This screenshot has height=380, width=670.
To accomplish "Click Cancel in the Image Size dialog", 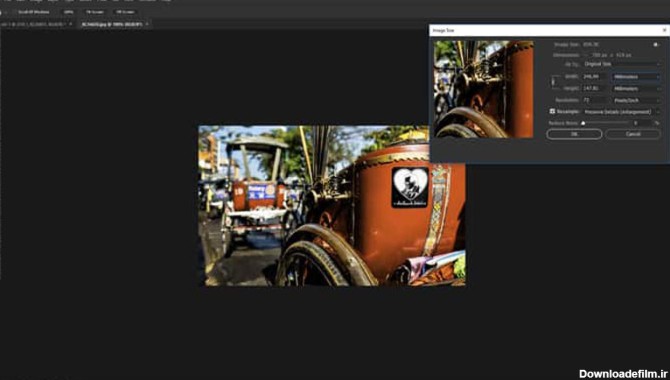I will tap(633, 134).
